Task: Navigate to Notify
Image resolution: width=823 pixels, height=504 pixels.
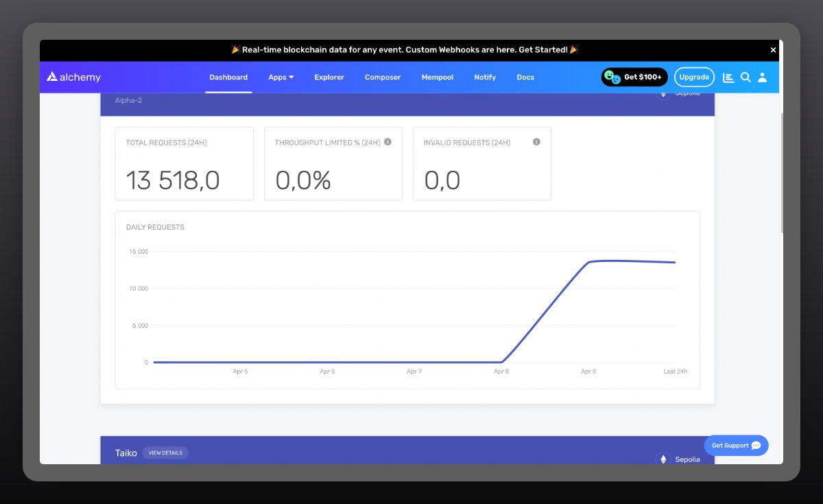Action: coord(485,77)
